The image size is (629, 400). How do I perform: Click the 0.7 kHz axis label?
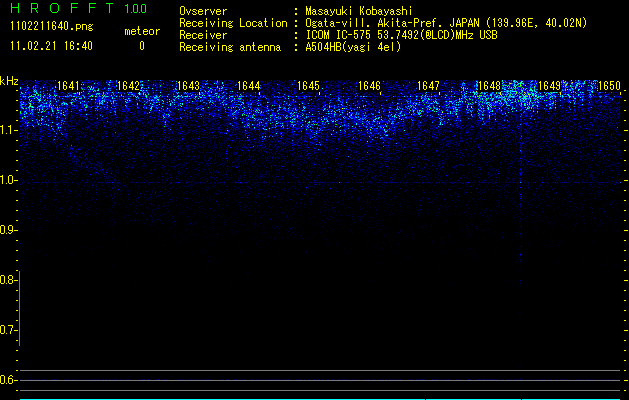click(8, 330)
